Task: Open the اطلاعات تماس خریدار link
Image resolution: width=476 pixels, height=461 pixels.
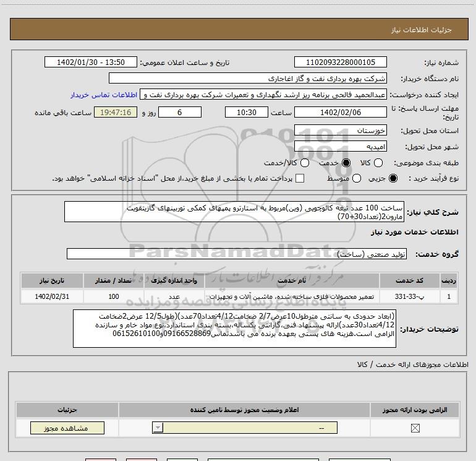Action: 104,95
